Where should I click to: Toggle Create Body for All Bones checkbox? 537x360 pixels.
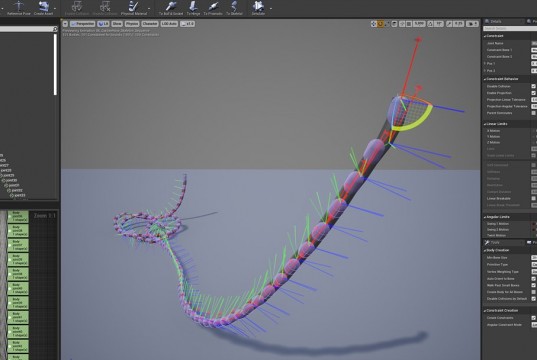click(534, 292)
